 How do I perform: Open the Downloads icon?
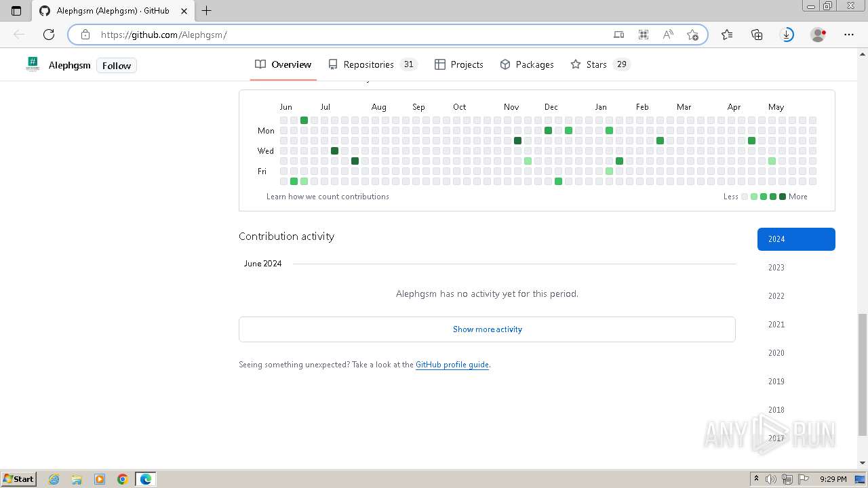pos(787,35)
